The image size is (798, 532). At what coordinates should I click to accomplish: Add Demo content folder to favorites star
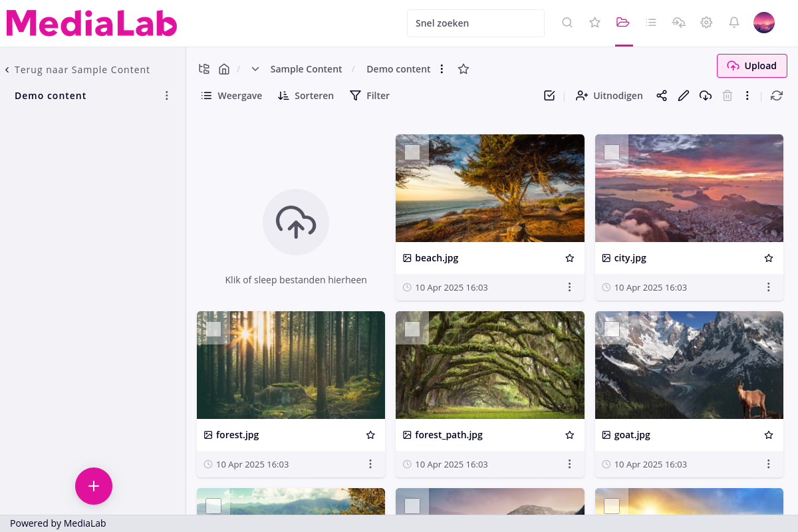click(464, 68)
